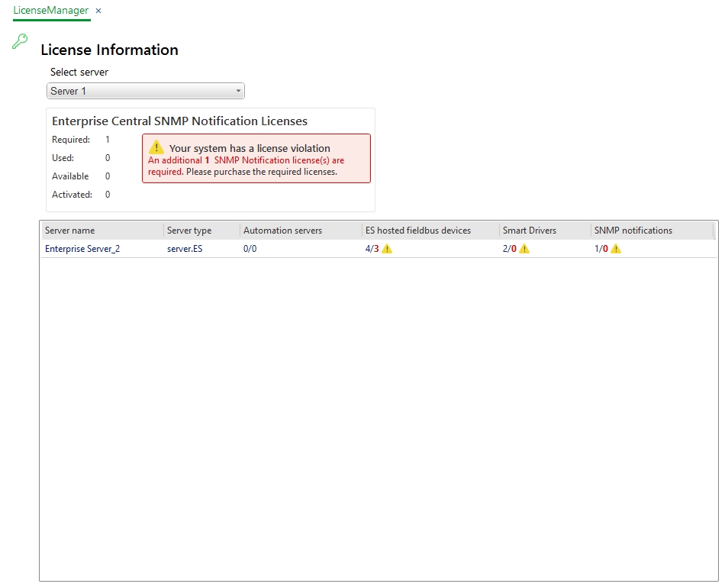The image size is (728, 587).
Task: Click the 'Please purchase the required licenses' text
Action: 262,172
